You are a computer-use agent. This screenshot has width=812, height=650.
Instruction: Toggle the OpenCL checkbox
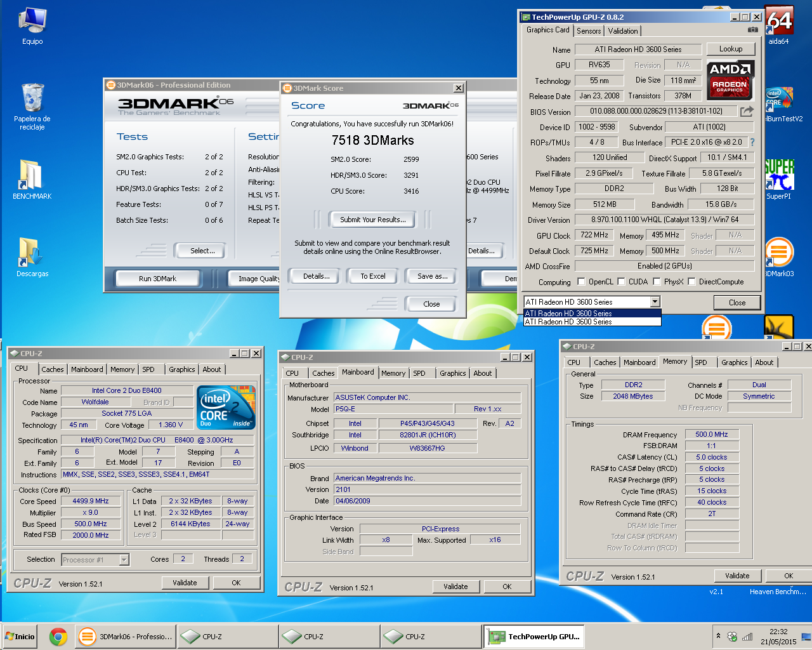581,281
